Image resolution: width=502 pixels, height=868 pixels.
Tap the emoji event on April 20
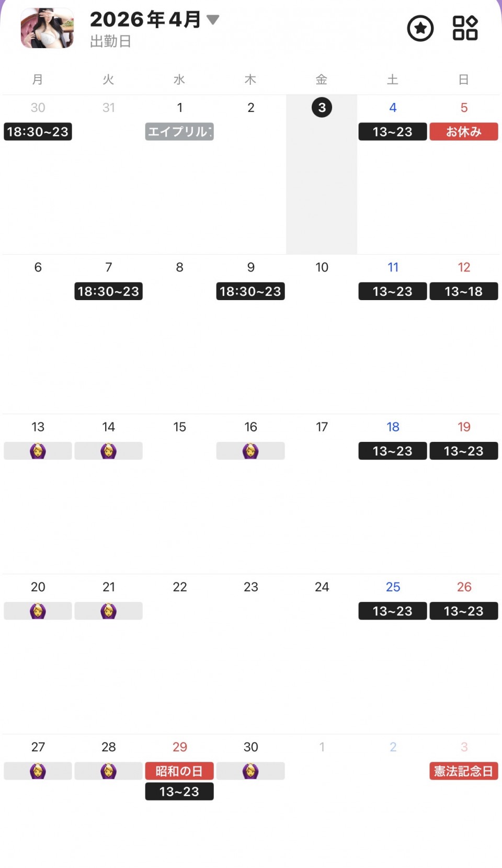(38, 611)
